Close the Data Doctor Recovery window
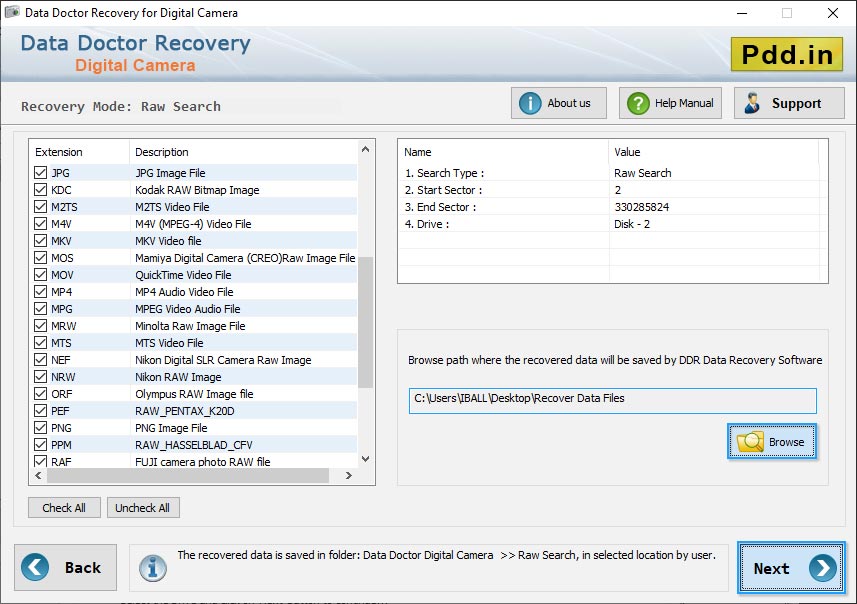Screen dimensions: 857x604 [x=832, y=13]
